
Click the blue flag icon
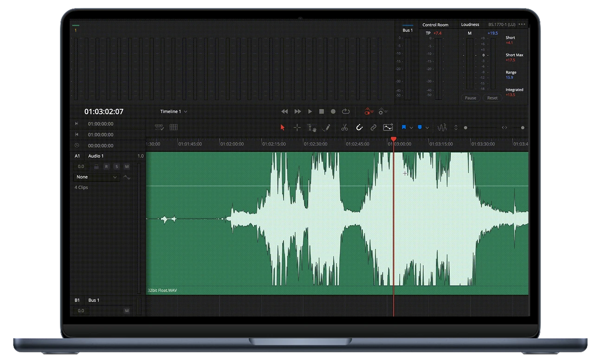404,127
